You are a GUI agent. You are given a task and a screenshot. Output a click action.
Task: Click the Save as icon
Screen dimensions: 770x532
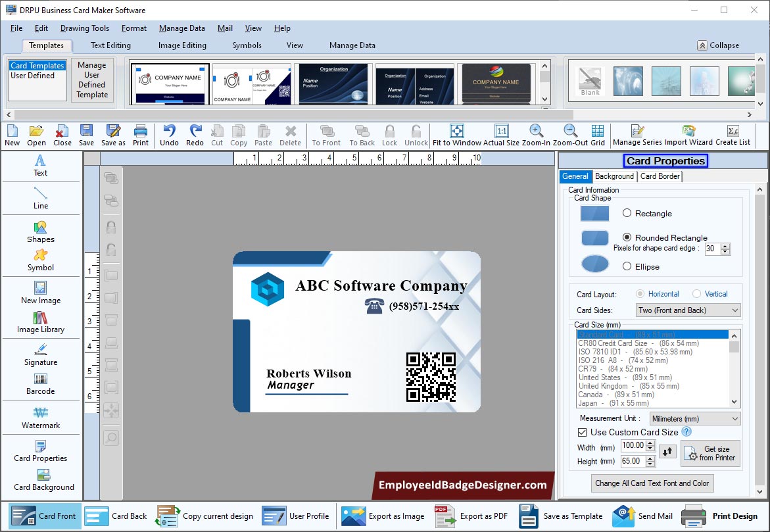[113, 135]
